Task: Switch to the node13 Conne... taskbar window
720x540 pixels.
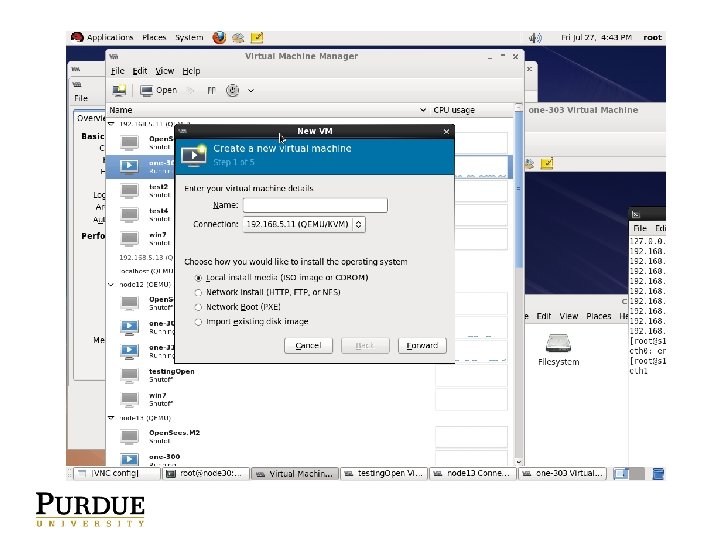Action: click(473, 473)
